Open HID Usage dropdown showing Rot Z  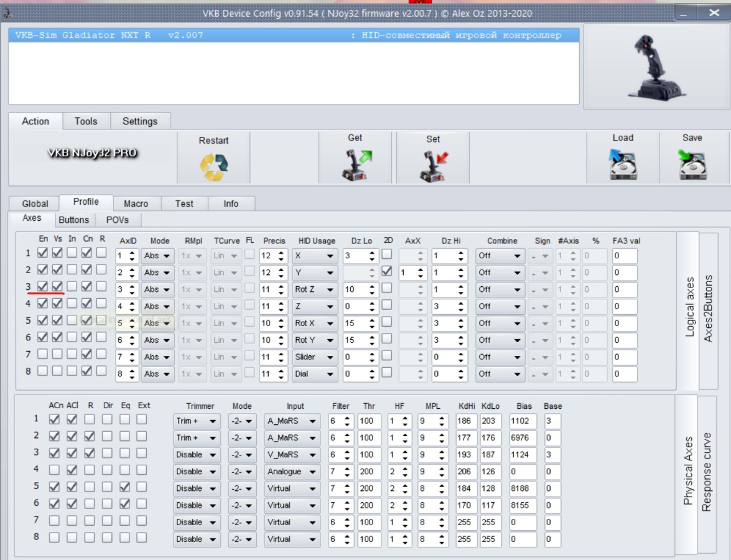point(315,289)
